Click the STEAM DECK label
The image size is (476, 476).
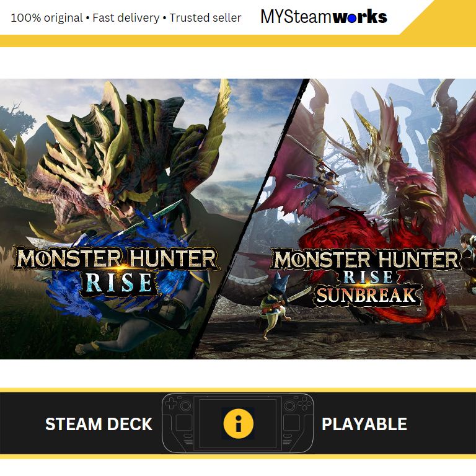coord(99,424)
